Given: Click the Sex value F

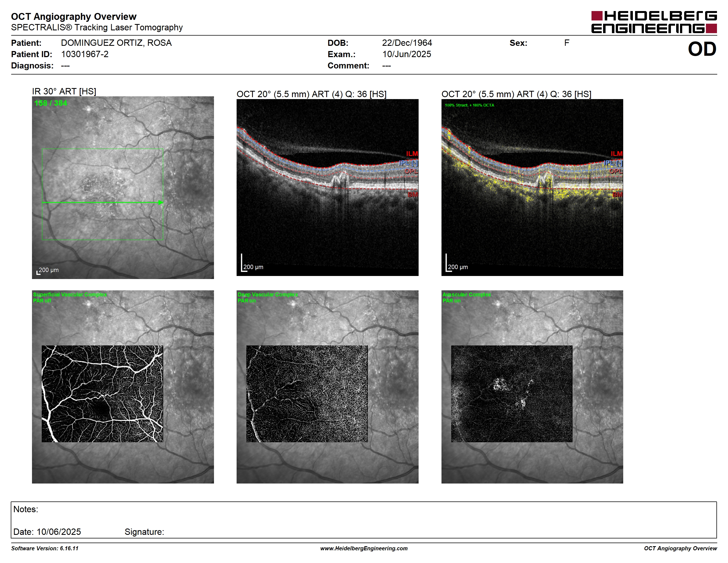Looking at the screenshot, I should point(567,43).
